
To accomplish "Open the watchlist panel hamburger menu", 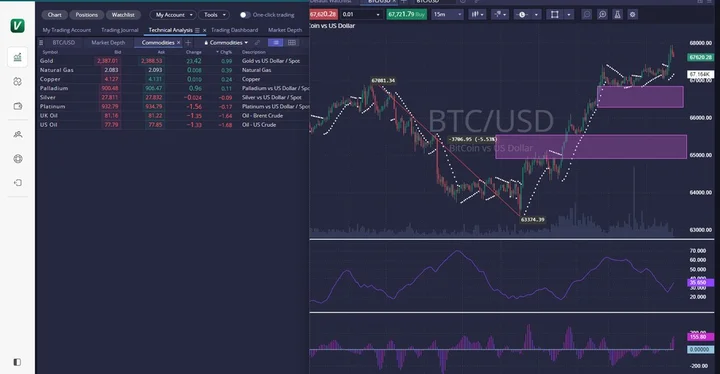I will pos(41,42).
